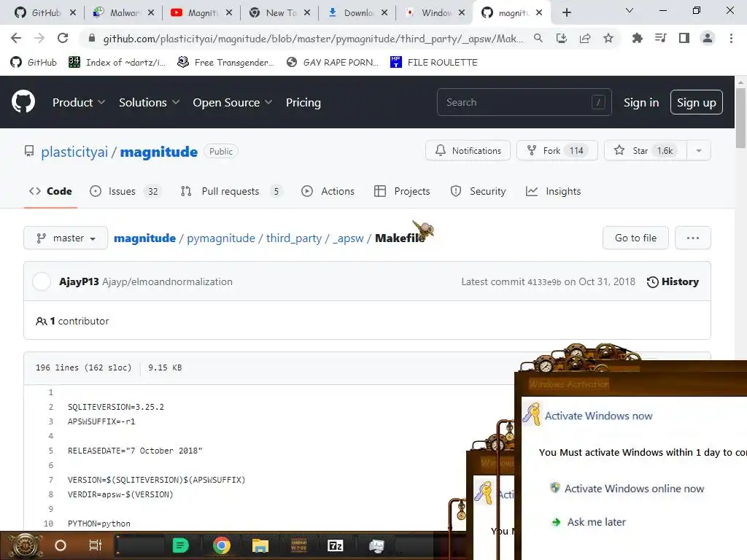Open File Explorer on taskbar
This screenshot has height=560, width=747.
coord(260,545)
